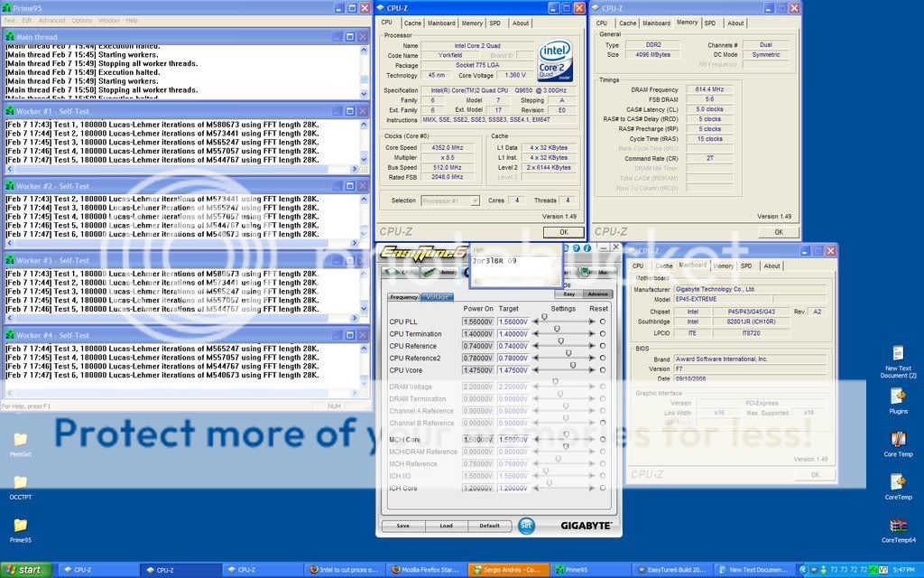The height and width of the screenshot is (578, 924).
Task: Click Load in EasyTune6
Action: tap(446, 526)
